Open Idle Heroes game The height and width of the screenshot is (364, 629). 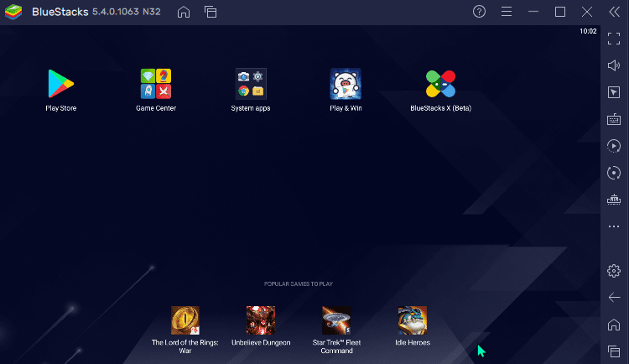click(413, 320)
